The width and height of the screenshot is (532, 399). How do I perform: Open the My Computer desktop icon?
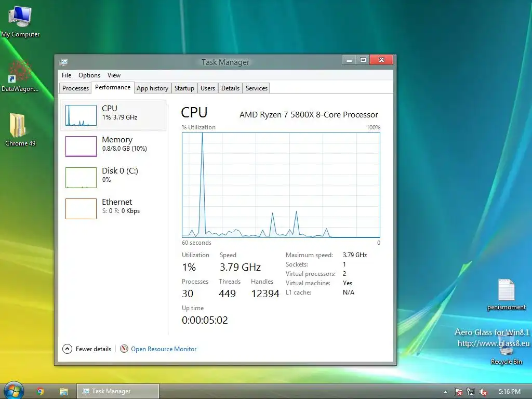coord(20,22)
